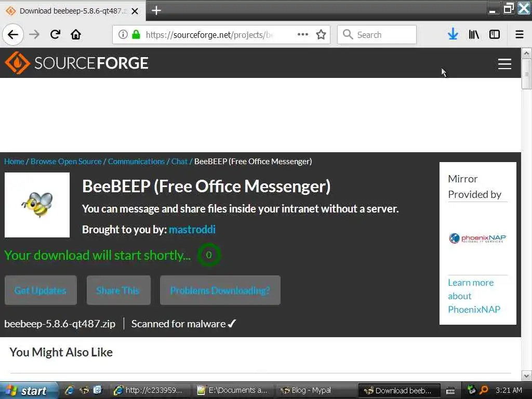This screenshot has width=532, height=399.
Task: Open the Windows start button
Action: (28, 391)
